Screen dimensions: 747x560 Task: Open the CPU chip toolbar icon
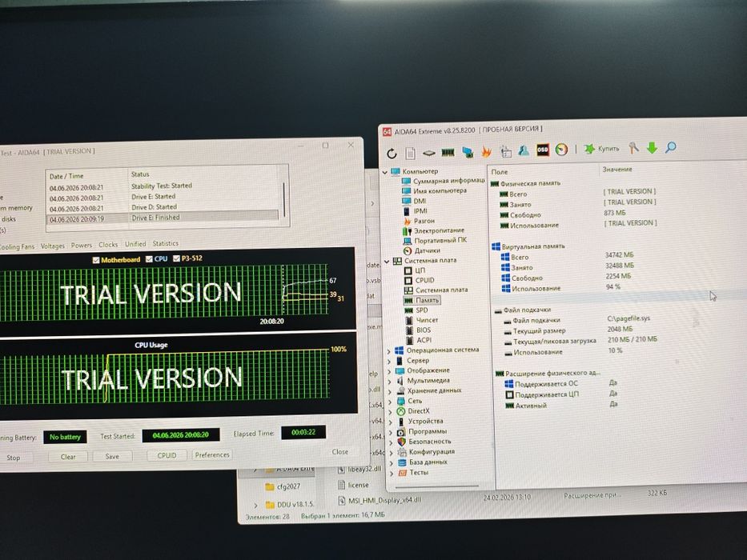click(x=429, y=153)
